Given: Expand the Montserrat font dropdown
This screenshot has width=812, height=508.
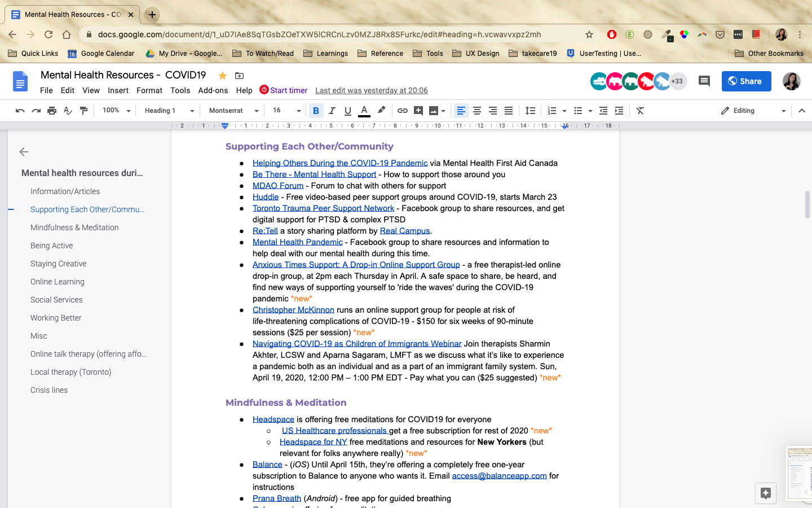Looking at the screenshot, I should [x=233, y=111].
